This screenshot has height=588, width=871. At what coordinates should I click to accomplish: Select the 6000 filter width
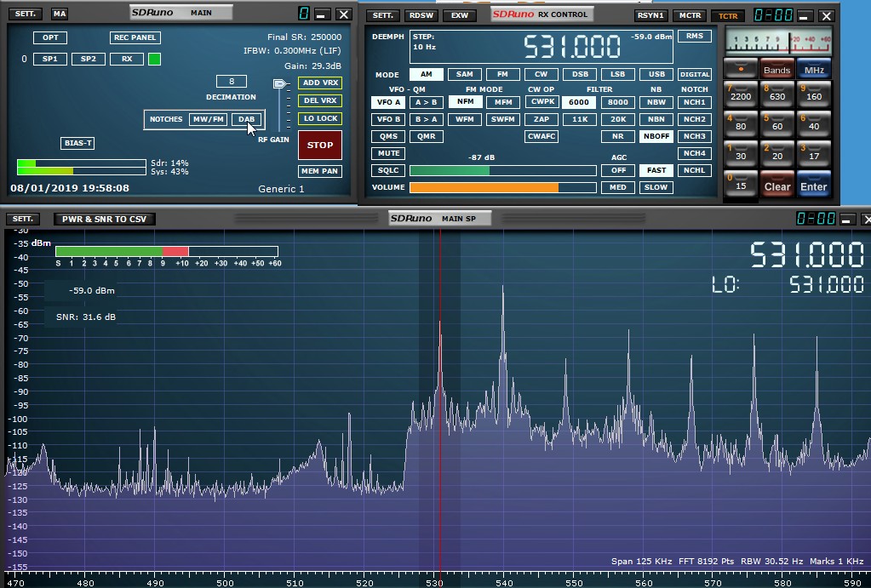click(x=579, y=102)
